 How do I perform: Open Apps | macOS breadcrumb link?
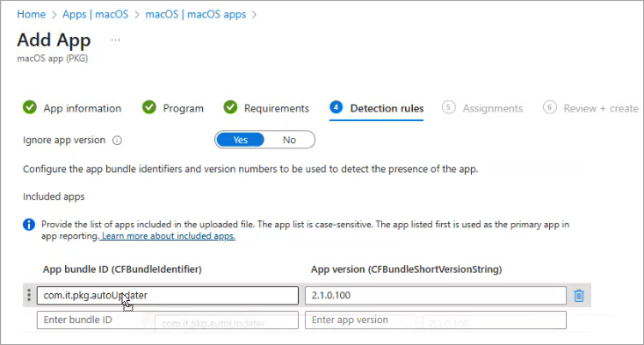point(95,14)
